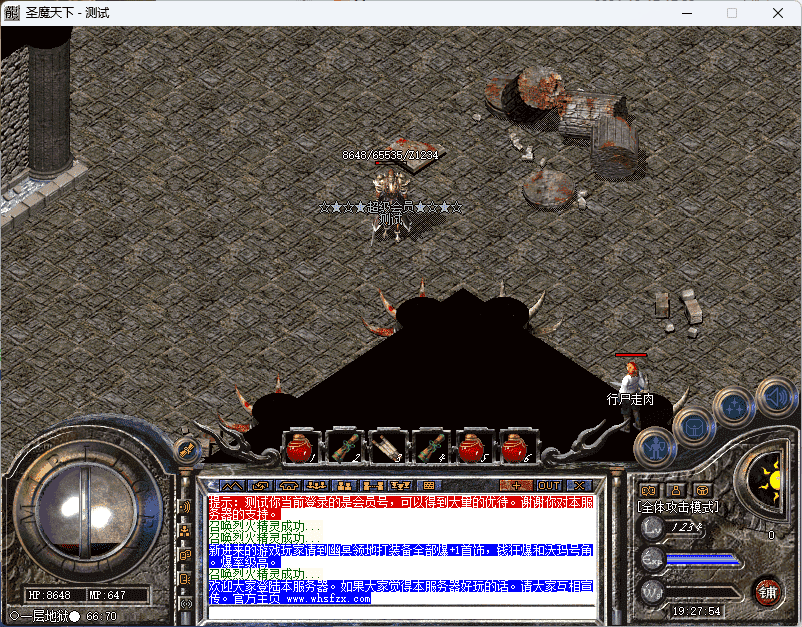This screenshot has height=627, width=802.
Task: Click the 8648/65535/Z1234 player stats label
Action: pos(390,155)
